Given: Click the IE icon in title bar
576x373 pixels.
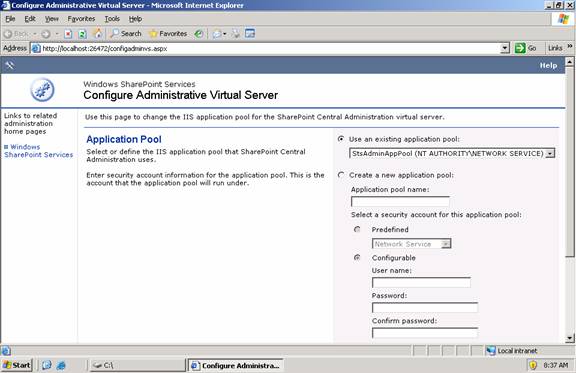Looking at the screenshot, I should (5, 5).
